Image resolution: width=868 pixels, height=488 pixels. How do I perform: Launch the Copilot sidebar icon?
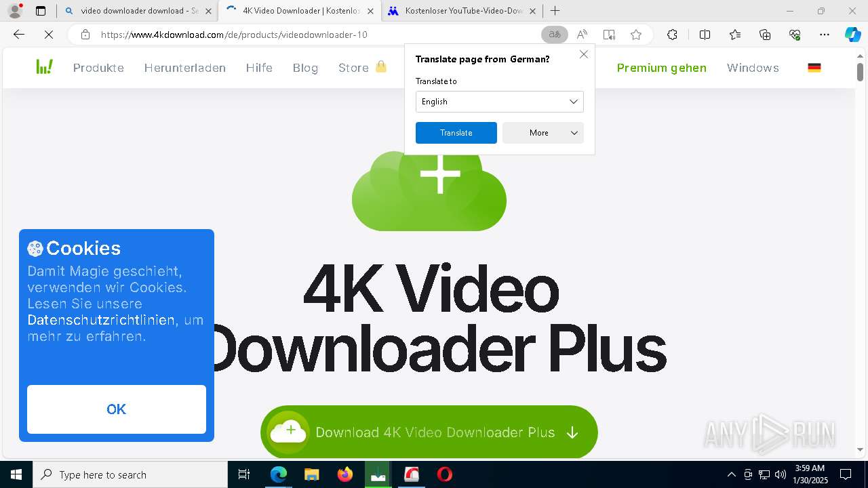pyautogui.click(x=852, y=35)
